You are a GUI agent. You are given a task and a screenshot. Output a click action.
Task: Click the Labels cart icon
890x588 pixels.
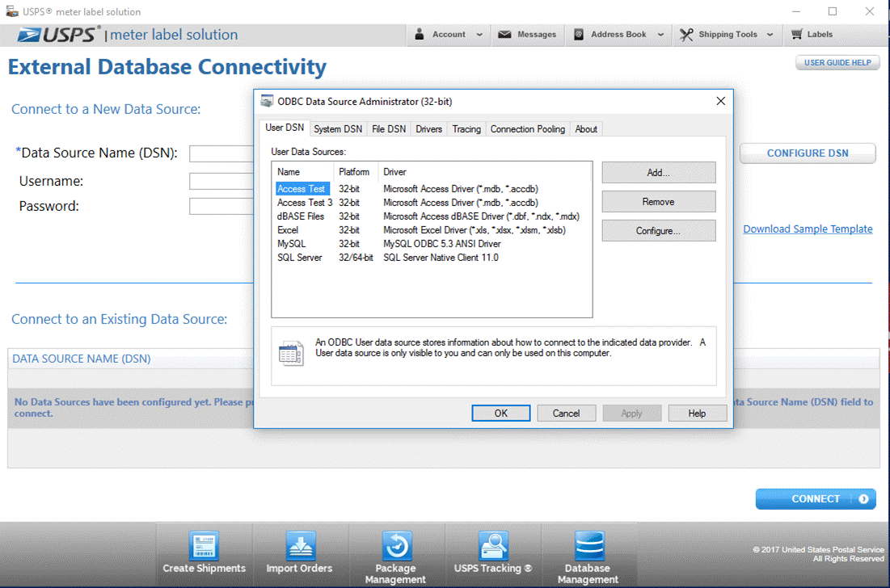click(797, 34)
